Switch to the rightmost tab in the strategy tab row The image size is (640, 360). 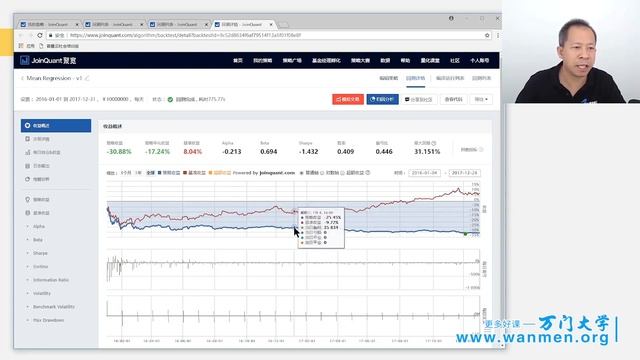point(481,78)
